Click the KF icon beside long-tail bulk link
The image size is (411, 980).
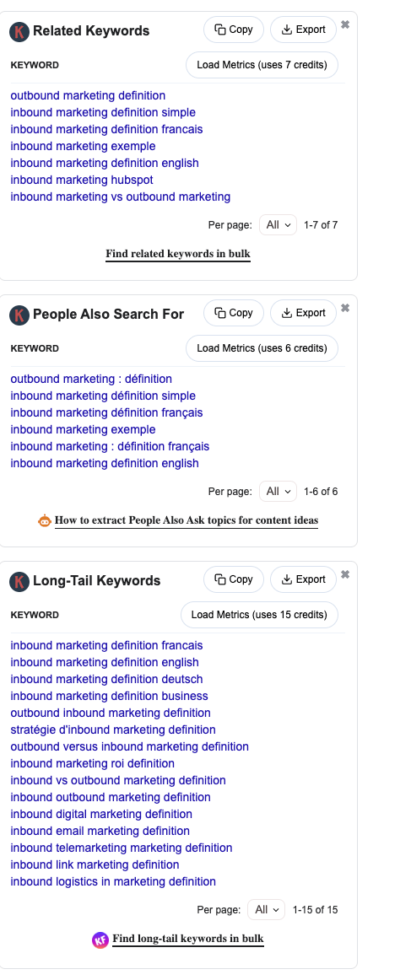tap(100, 940)
